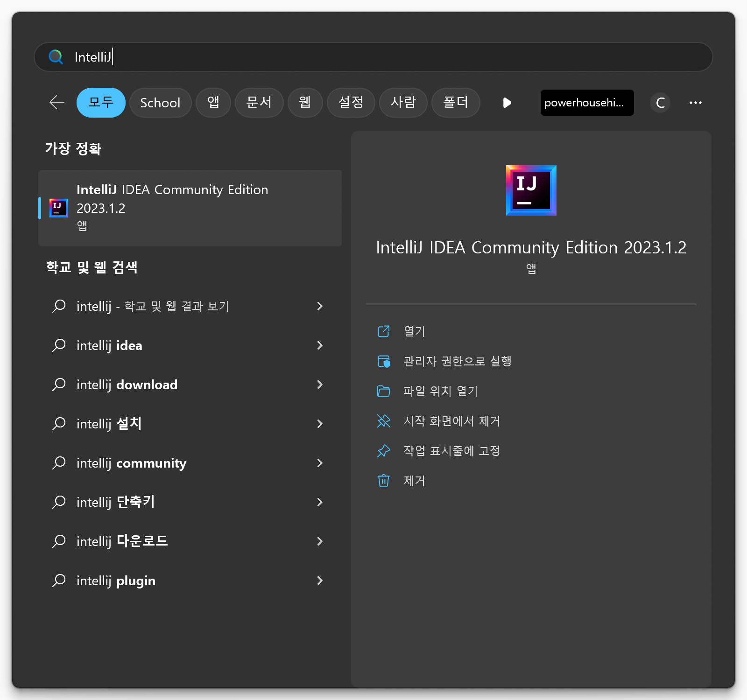Expand chevron for intellij 단축키
Image resolution: width=747 pixels, height=700 pixels.
[320, 502]
